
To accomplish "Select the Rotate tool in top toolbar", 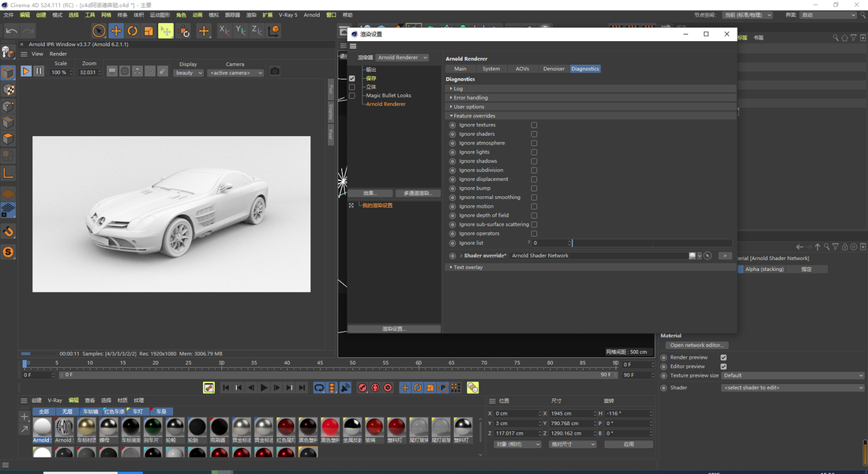I will click(132, 31).
